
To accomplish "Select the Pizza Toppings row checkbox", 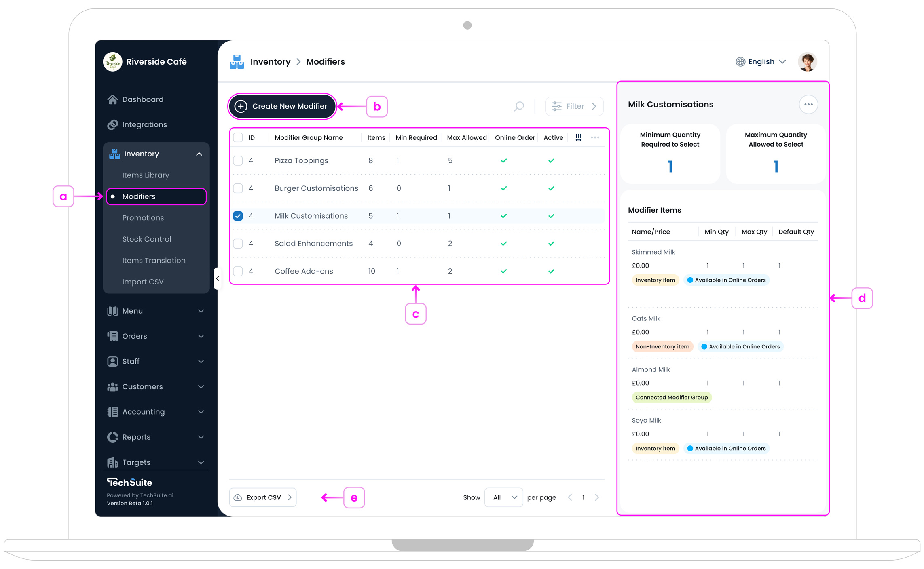I will click(x=238, y=160).
